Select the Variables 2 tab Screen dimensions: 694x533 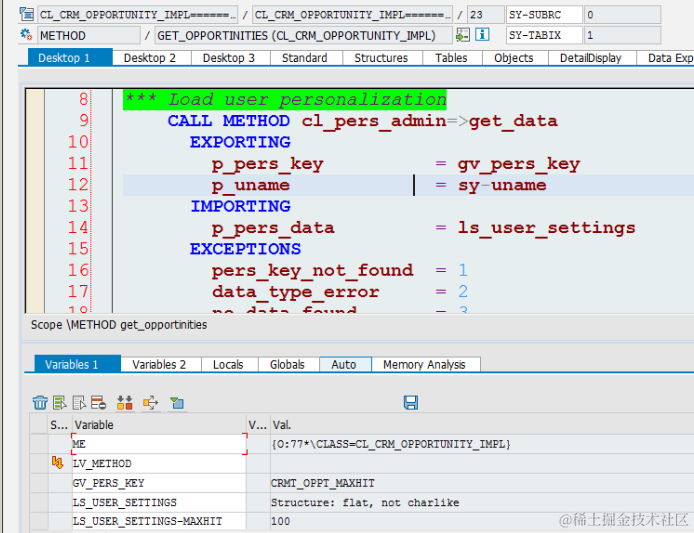[x=159, y=364]
